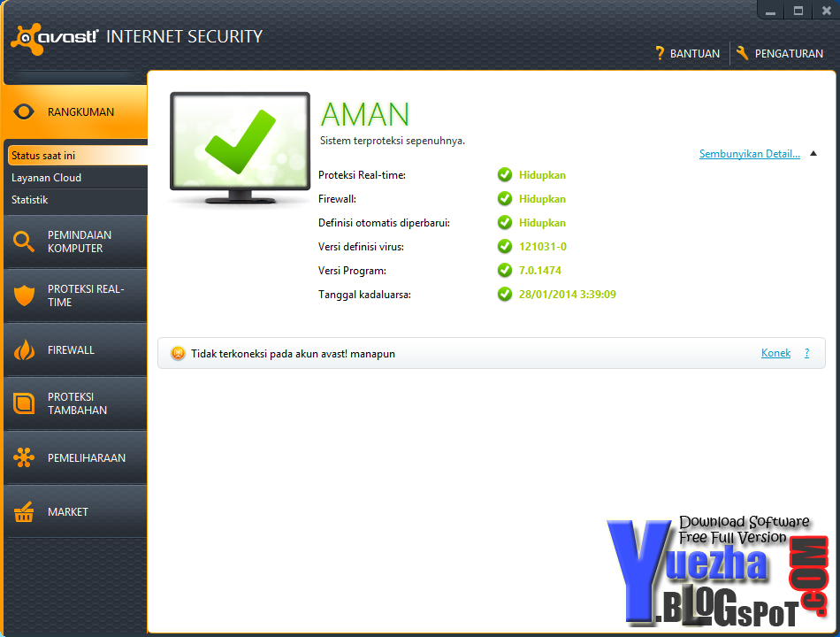Screen dimensions: 840x637
Task: Click Definisi otomatis diperbarui Hidupkan status
Action: point(542,223)
